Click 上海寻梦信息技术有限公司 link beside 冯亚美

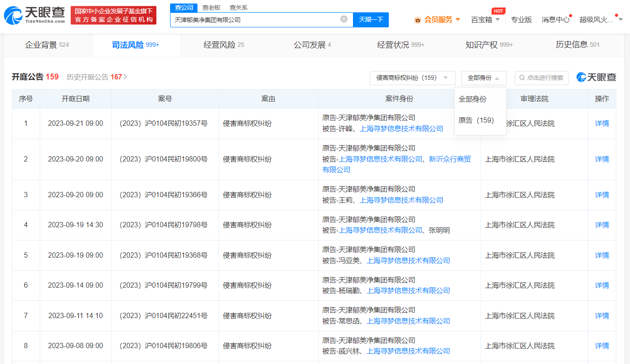point(408,260)
